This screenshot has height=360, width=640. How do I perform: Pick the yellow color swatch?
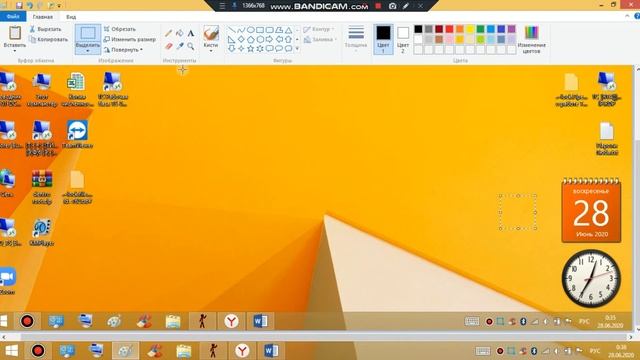coord(470,29)
